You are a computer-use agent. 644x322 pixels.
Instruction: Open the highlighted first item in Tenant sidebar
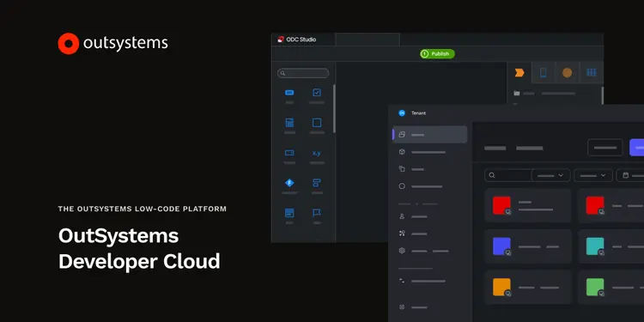[x=430, y=134]
